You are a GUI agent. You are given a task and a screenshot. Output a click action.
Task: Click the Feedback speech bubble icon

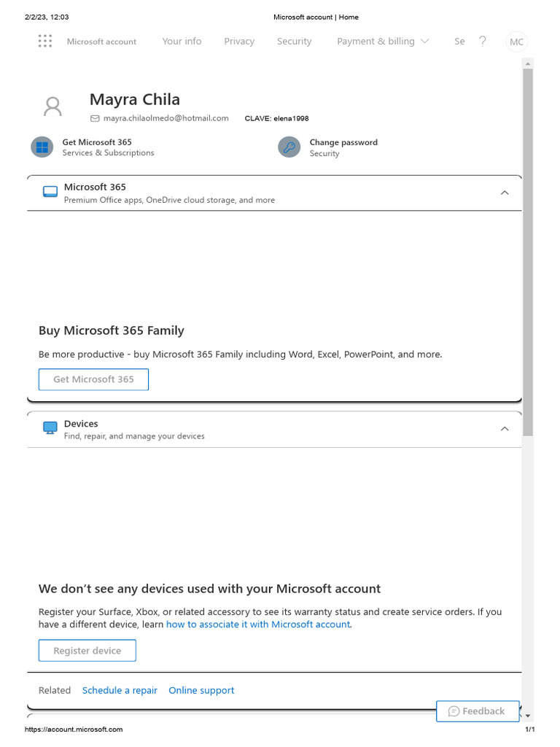pyautogui.click(x=454, y=711)
